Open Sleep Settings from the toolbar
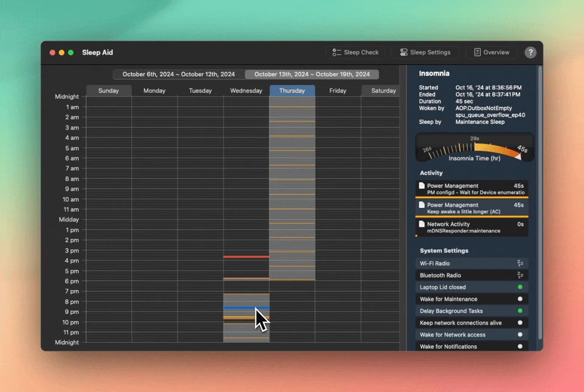Screen dimensions: 584x392 [x=425, y=53]
